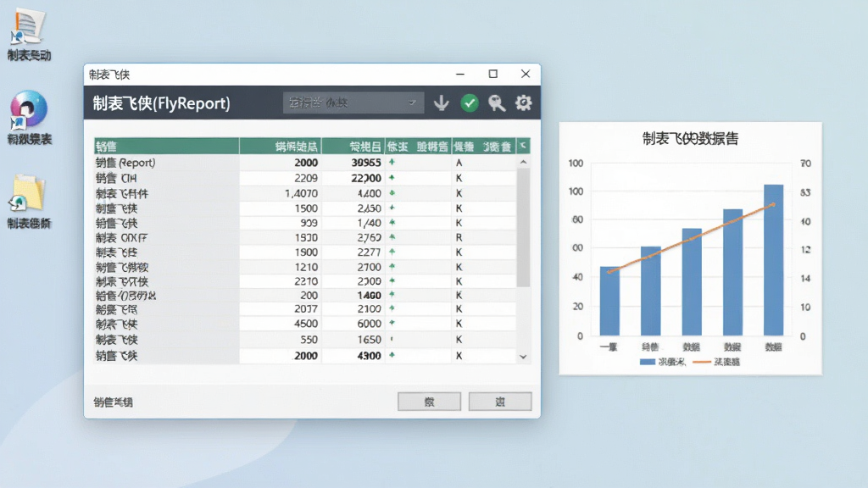The image size is (868, 488).
Task: Click the letter "A" in the 39965 row
Action: pos(459,163)
